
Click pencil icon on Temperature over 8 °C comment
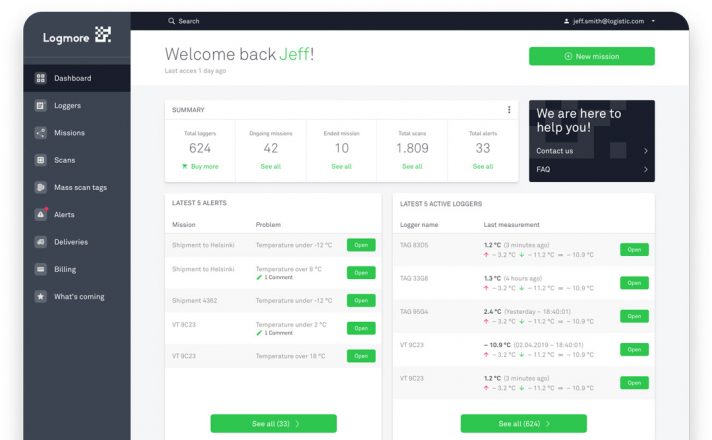click(259, 277)
